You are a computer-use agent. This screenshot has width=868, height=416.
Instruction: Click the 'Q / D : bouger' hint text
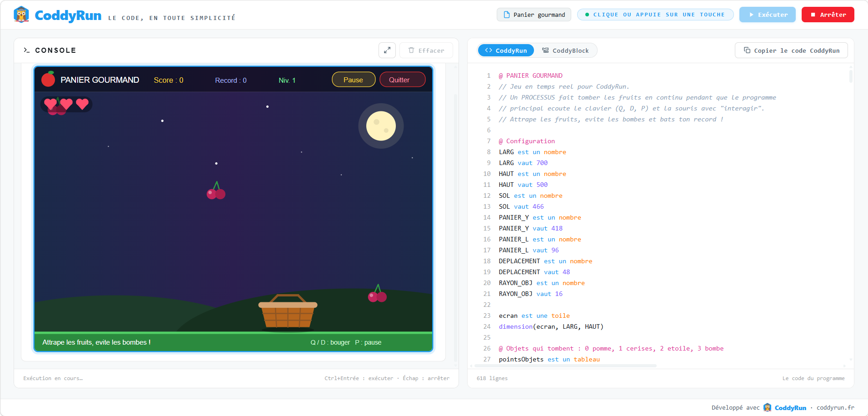(x=330, y=342)
